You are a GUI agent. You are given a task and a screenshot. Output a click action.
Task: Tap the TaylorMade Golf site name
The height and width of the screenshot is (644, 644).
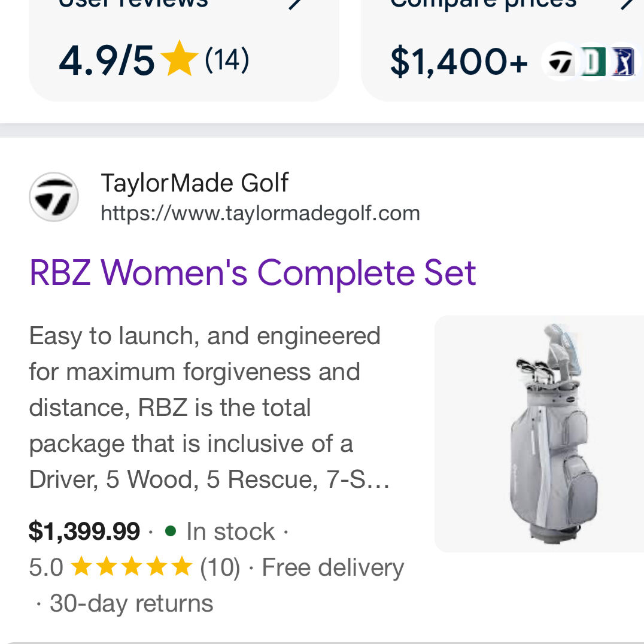pos(195,183)
